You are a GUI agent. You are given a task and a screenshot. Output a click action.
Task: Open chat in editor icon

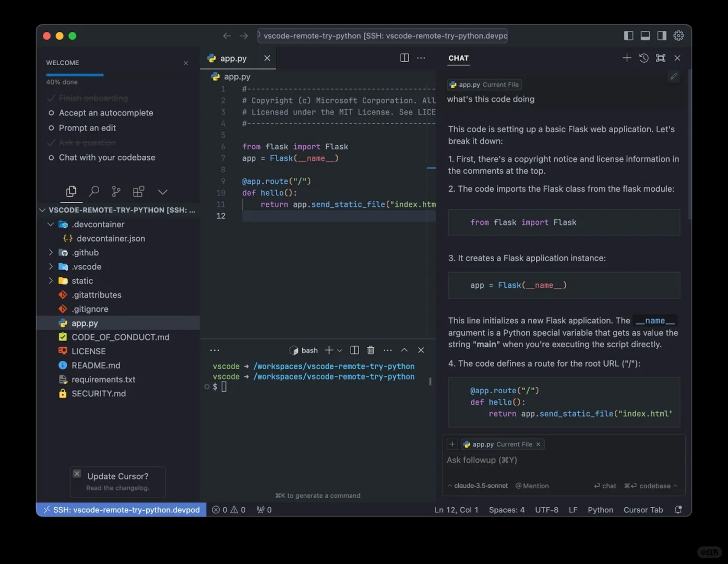tap(661, 58)
